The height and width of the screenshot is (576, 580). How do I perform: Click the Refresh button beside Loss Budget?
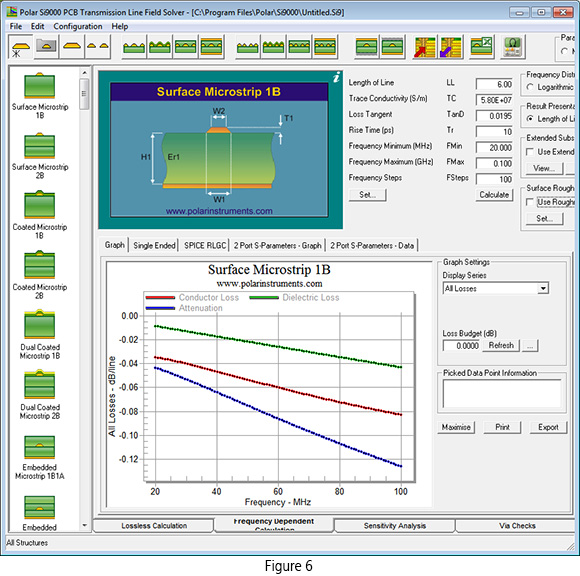501,346
